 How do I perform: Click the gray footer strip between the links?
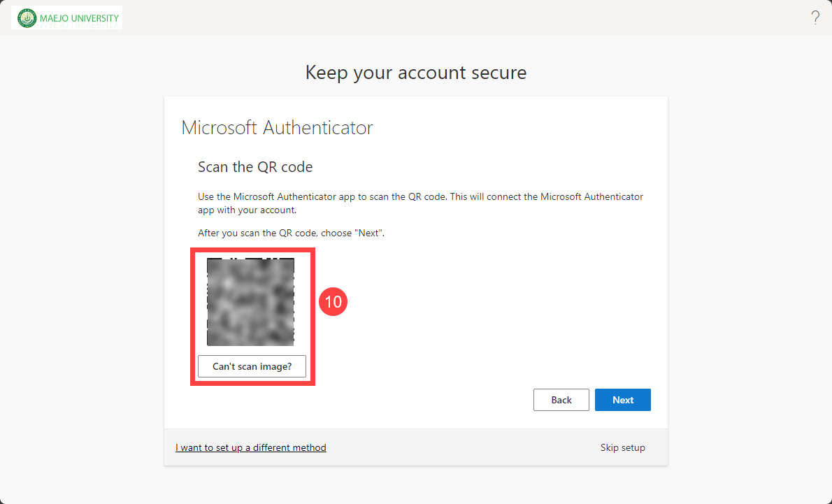pos(461,447)
